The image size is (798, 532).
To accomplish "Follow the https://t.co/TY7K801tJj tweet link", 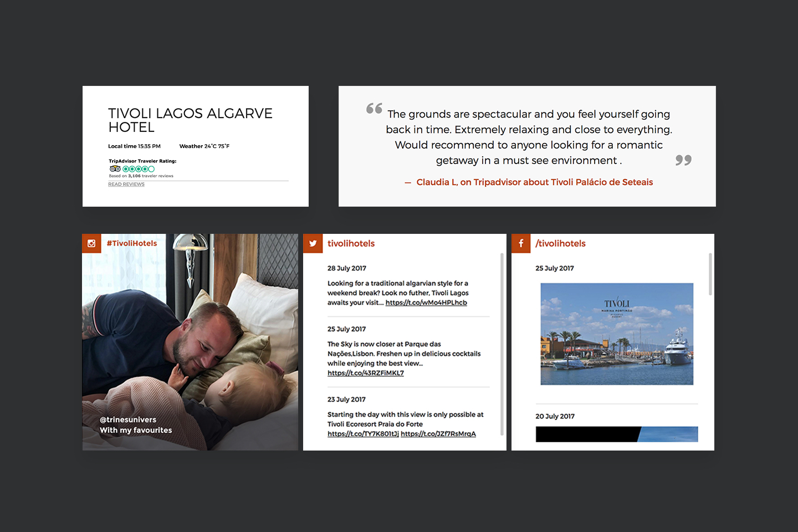I will (x=363, y=434).
